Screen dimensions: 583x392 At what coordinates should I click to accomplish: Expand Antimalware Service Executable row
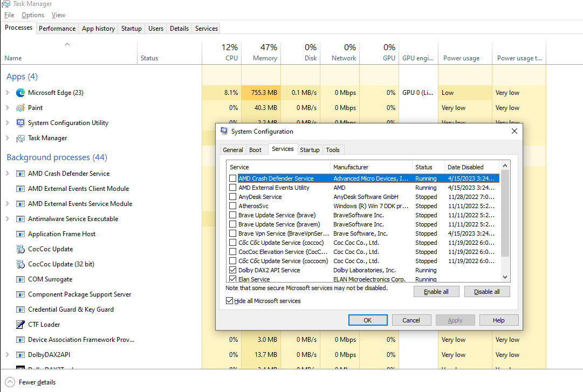[x=8, y=219]
